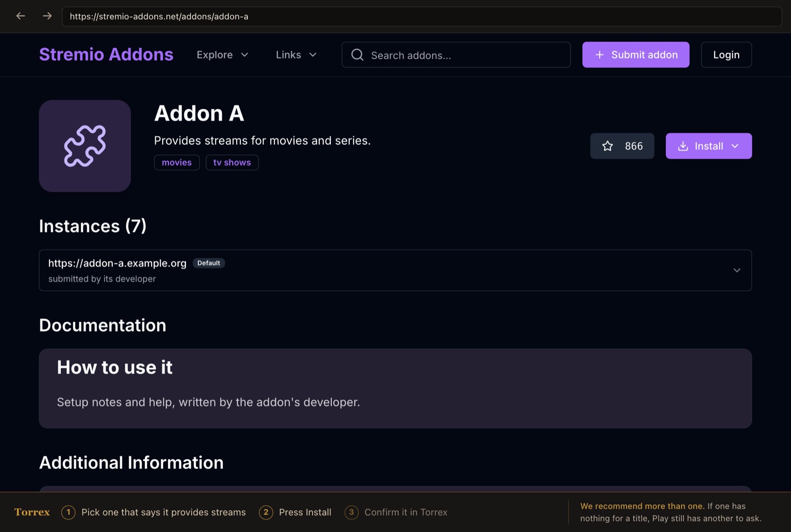791x532 pixels.
Task: Focus the Search addons field
Action: [456, 55]
